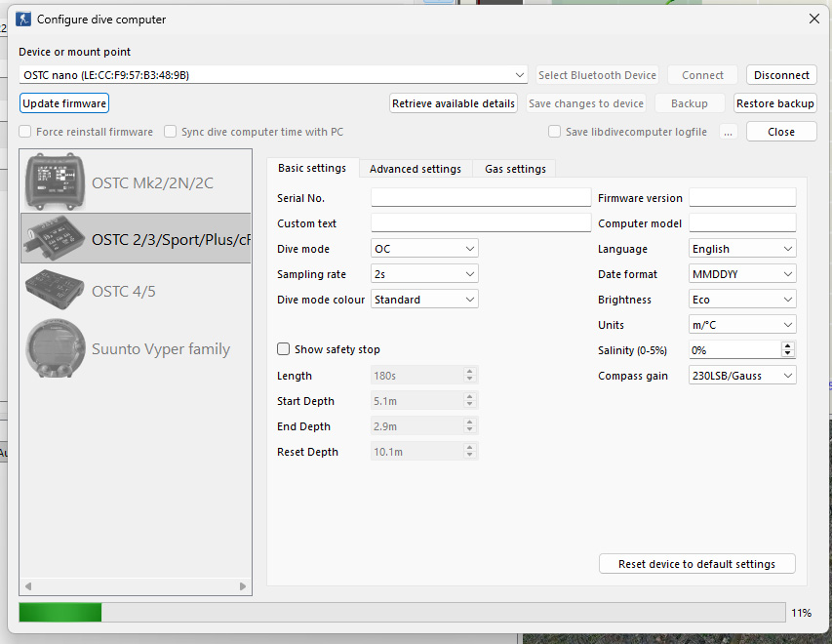Open the Gas settings tab
This screenshot has width=832, height=644.
pos(515,169)
